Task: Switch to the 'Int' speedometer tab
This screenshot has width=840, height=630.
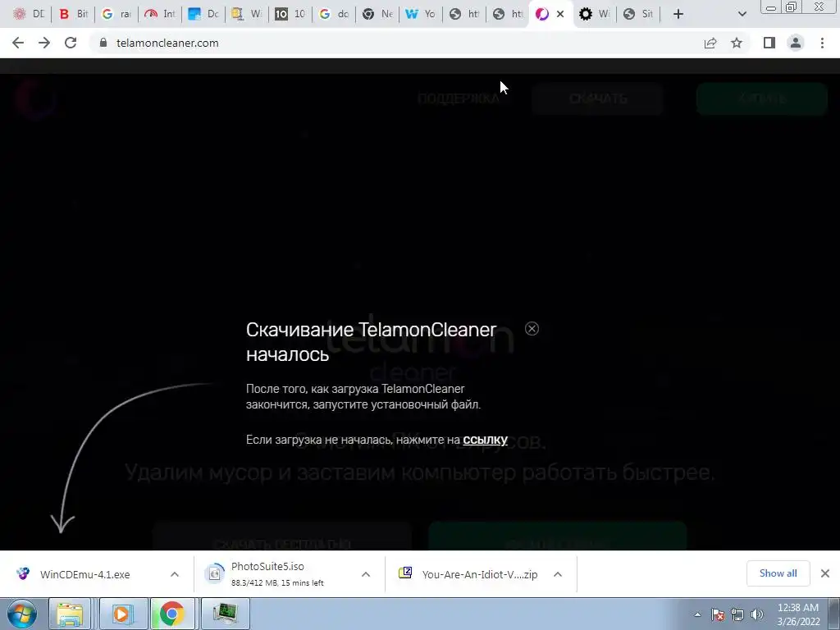Action: tap(160, 14)
